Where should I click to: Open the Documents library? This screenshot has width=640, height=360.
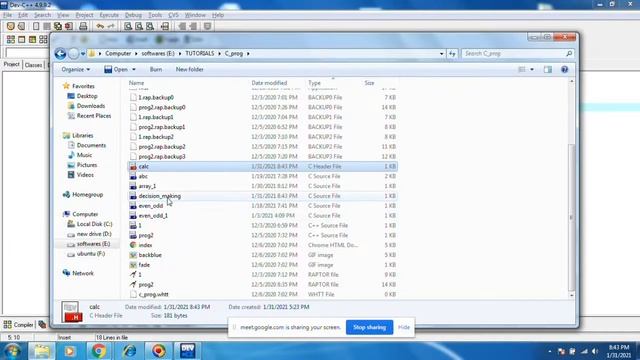point(91,145)
